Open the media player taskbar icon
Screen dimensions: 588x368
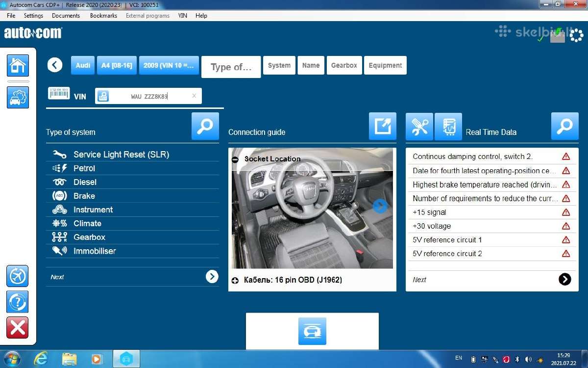97,359
